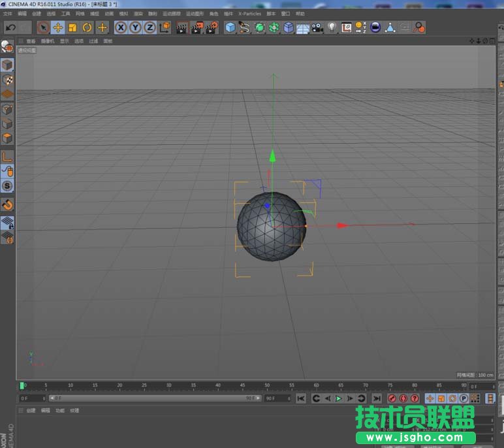Click the timeline preview range bar
The width and height of the screenshot is (504, 448).
(155, 398)
